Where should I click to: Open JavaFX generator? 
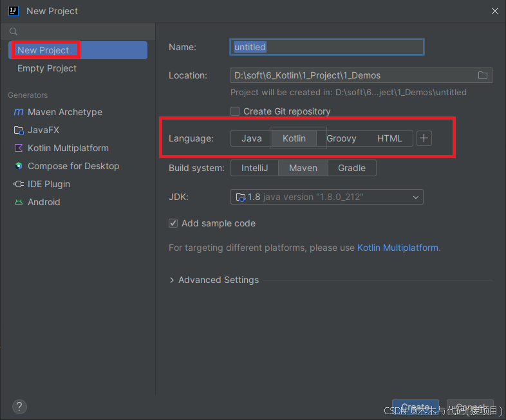click(x=78, y=130)
